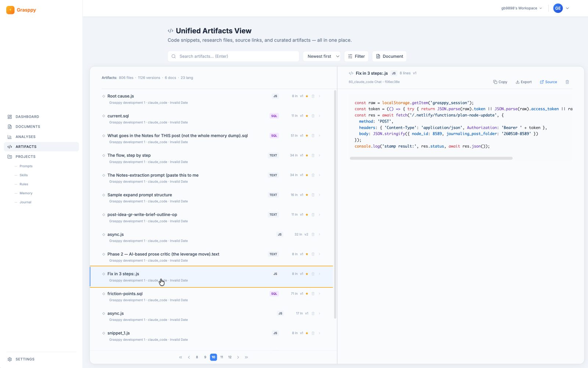Delete the open artifact via the top trash icon

[567, 82]
